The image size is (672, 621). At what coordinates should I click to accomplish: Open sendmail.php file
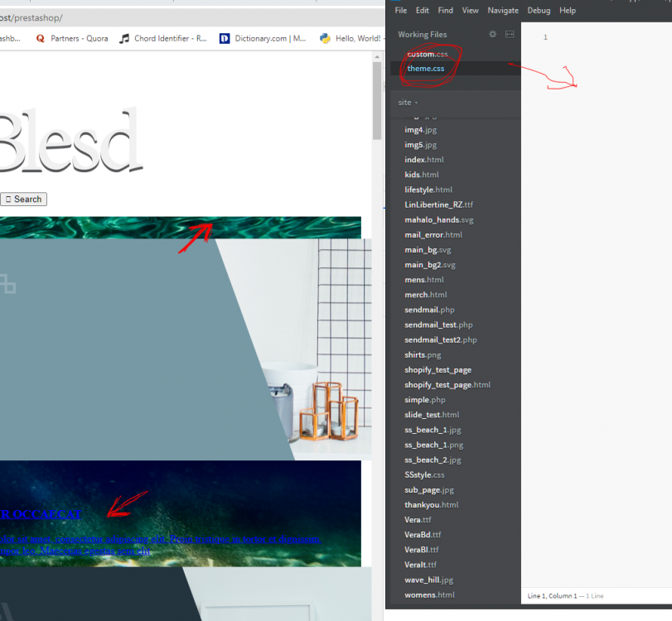click(x=429, y=310)
